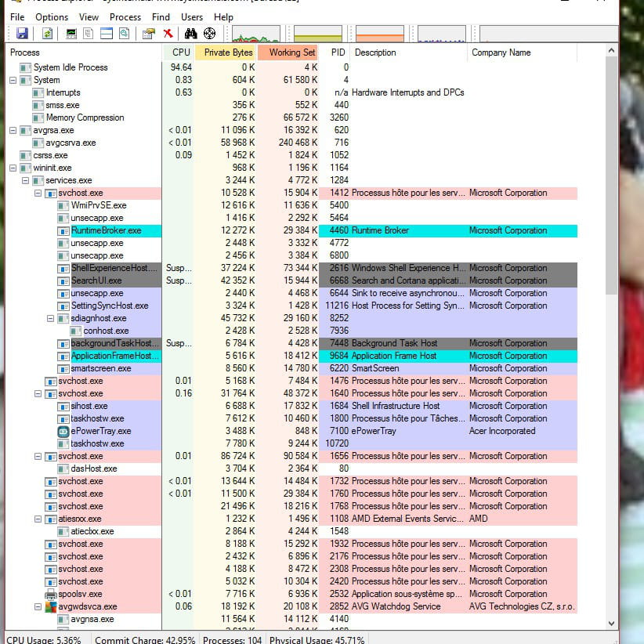
Task: Open the Users menu
Action: 192,17
